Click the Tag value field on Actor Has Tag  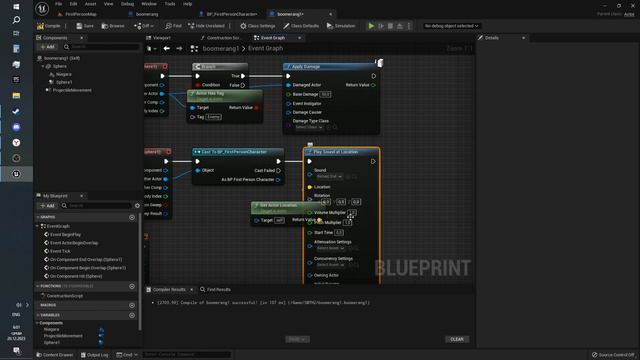point(213,117)
